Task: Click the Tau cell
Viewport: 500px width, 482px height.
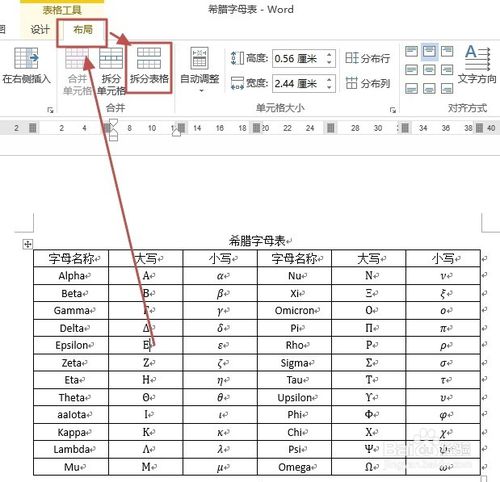Action: click(295, 380)
